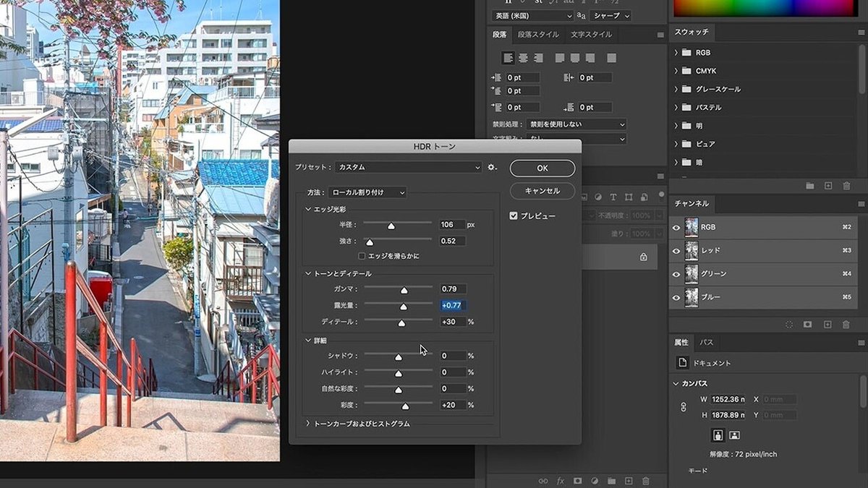Open the シャープ anti-aliasing dropdown
The height and width of the screenshot is (488, 868).
(610, 15)
